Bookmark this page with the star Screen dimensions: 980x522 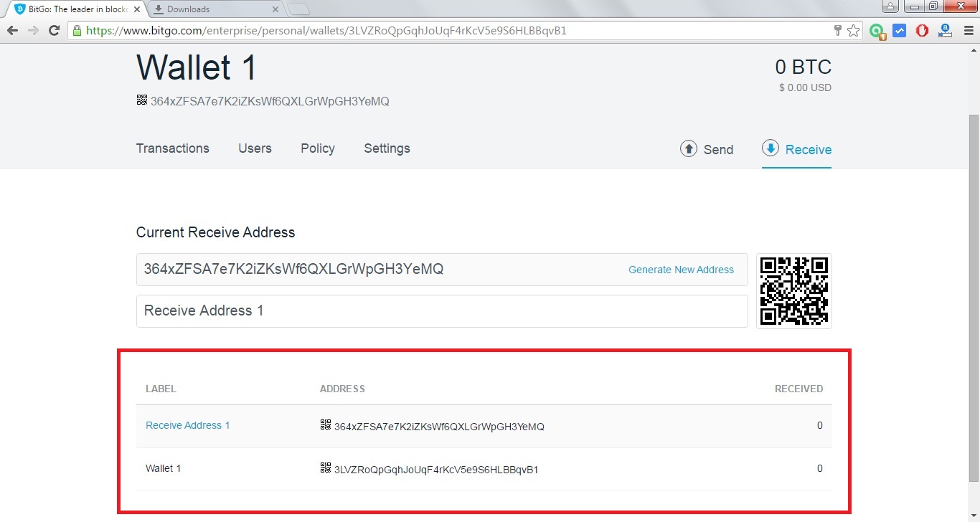click(853, 30)
